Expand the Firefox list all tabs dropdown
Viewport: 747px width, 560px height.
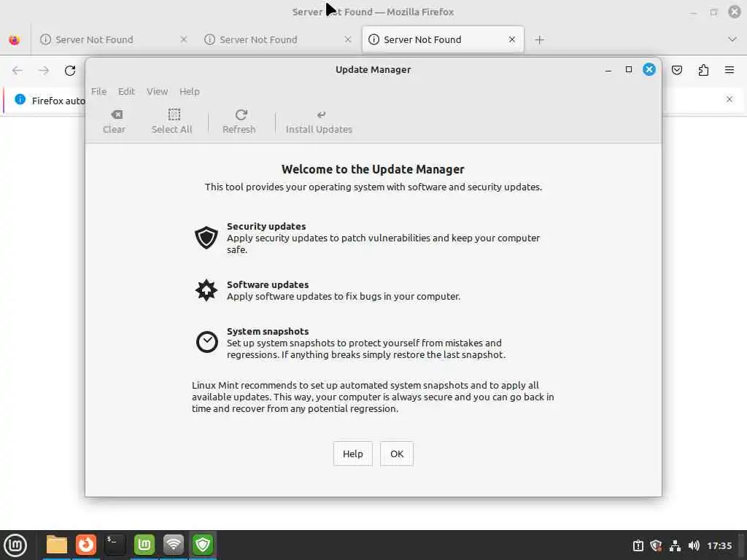click(732, 39)
